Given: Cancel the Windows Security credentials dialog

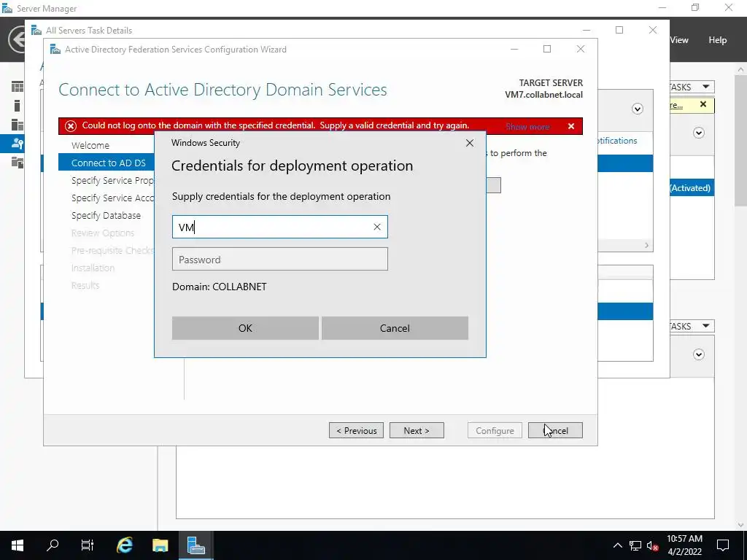Looking at the screenshot, I should 395,328.
